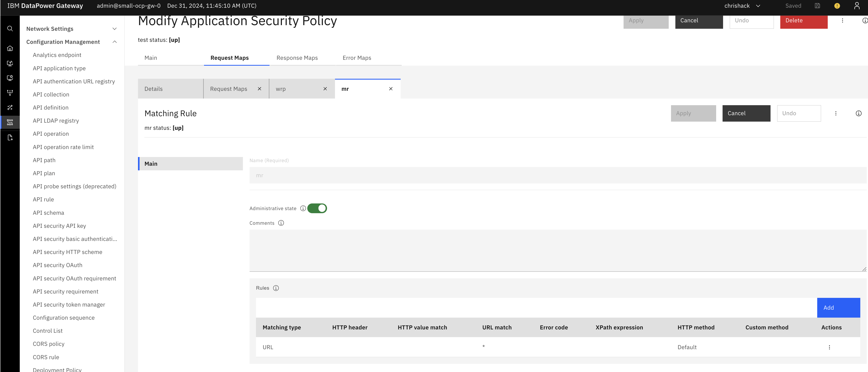868x372 pixels.
Task: Click the blue Add rule button
Action: [838, 307]
